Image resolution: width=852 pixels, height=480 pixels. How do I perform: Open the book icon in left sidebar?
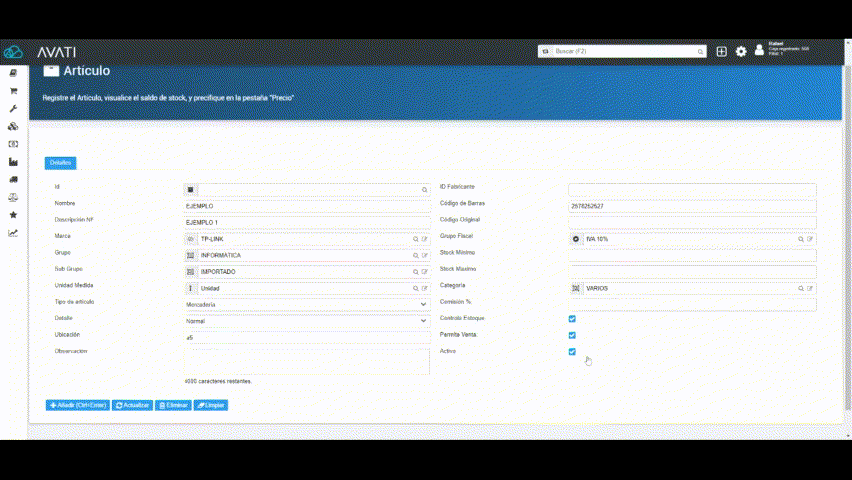tap(13, 73)
